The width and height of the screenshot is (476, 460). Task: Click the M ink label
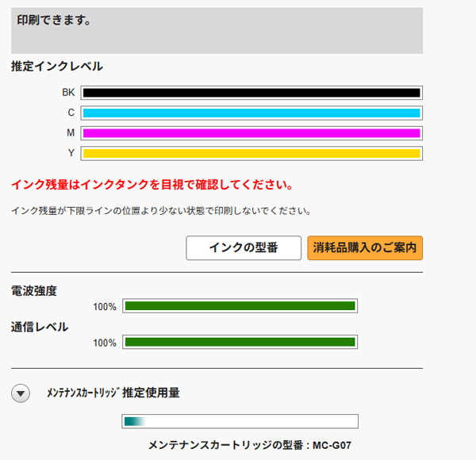(71, 132)
